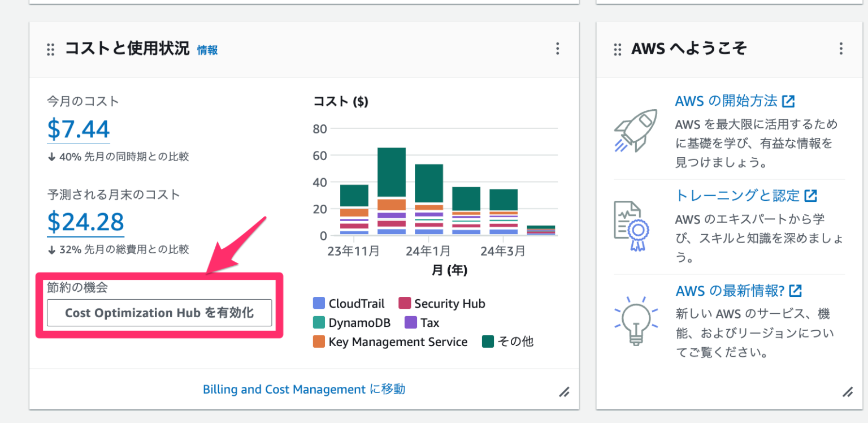Click the lightbulb icon beside AWS の最新情報
Image resolution: width=868 pixels, height=423 pixels.
(x=637, y=318)
